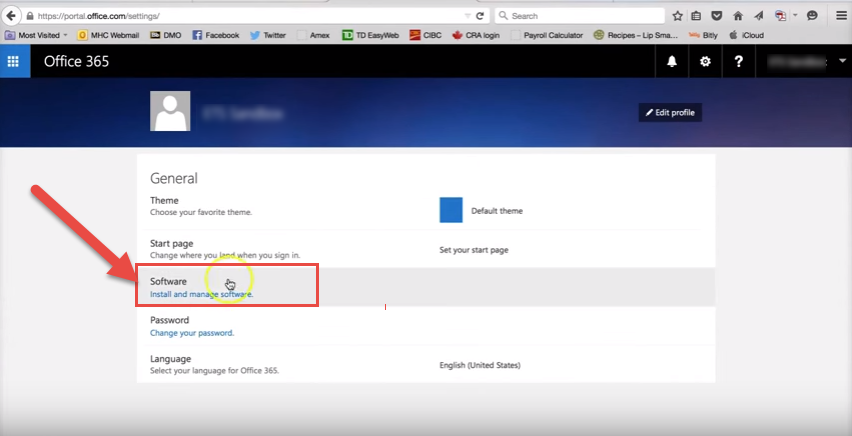Open the iCloud bookmark
Image resolution: width=852 pixels, height=436 pixels.
coord(747,35)
